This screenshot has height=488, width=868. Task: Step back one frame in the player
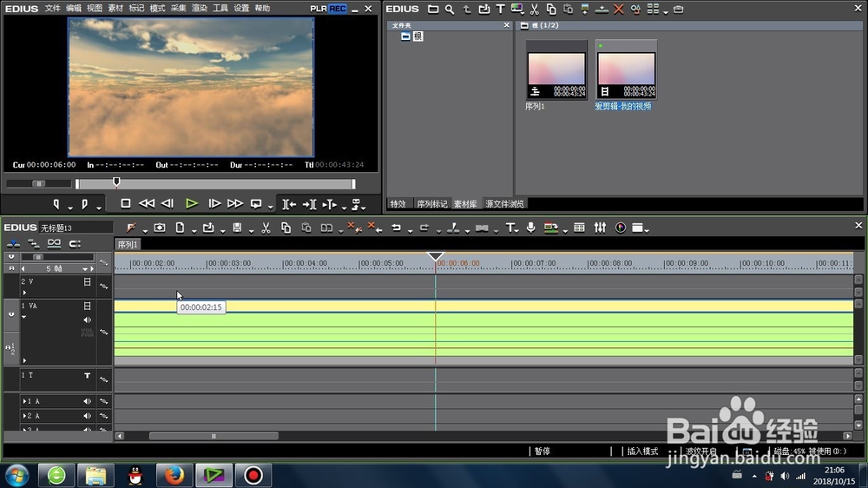click(168, 204)
